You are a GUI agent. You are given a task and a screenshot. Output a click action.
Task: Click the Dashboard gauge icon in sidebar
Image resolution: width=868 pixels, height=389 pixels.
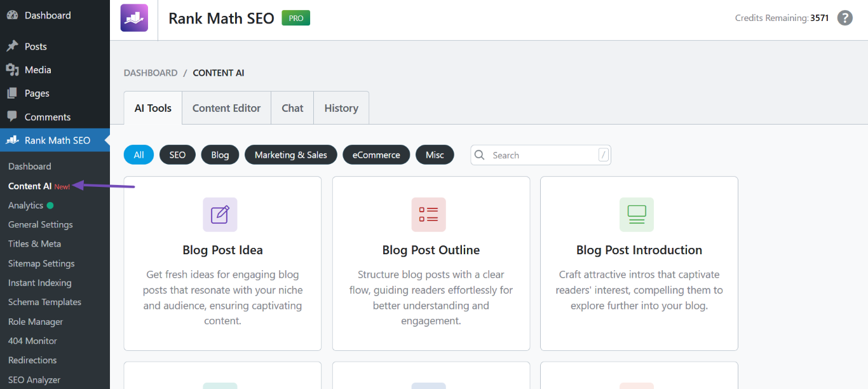(12, 15)
